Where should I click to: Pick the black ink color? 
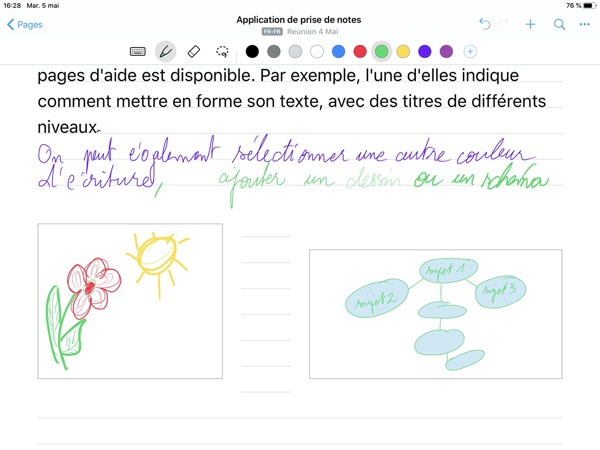click(x=252, y=51)
